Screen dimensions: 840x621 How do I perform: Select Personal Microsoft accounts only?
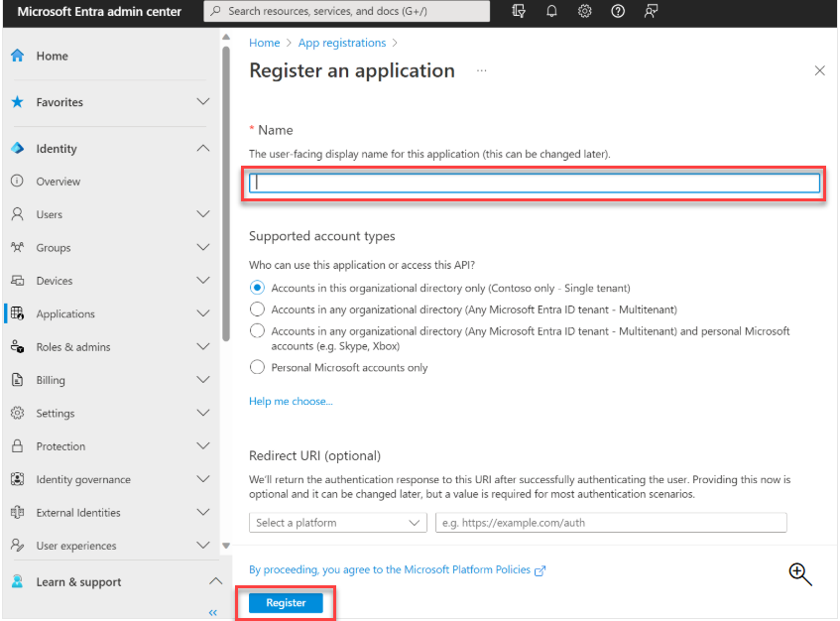pyautogui.click(x=258, y=367)
